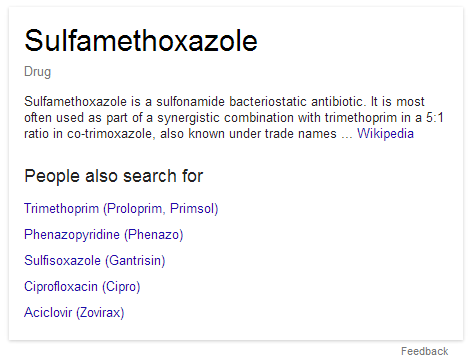This screenshot has height=362, width=473.
Task: Open the Trimethoprim related search
Action: [x=121, y=209]
